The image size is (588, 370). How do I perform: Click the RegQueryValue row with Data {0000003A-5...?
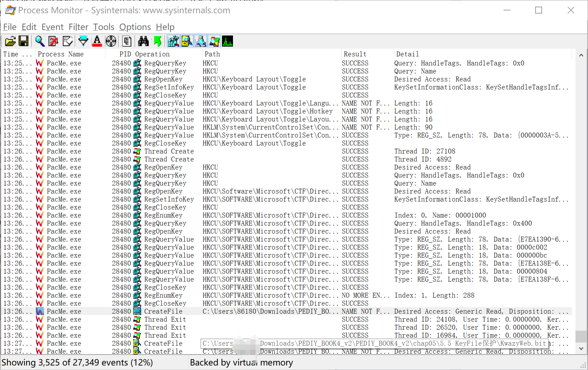[x=287, y=135]
